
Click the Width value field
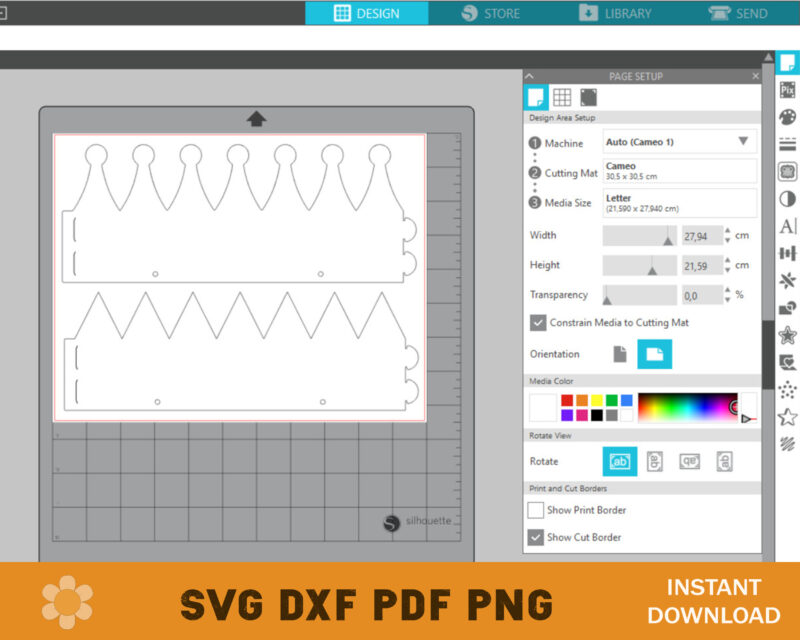(x=701, y=236)
